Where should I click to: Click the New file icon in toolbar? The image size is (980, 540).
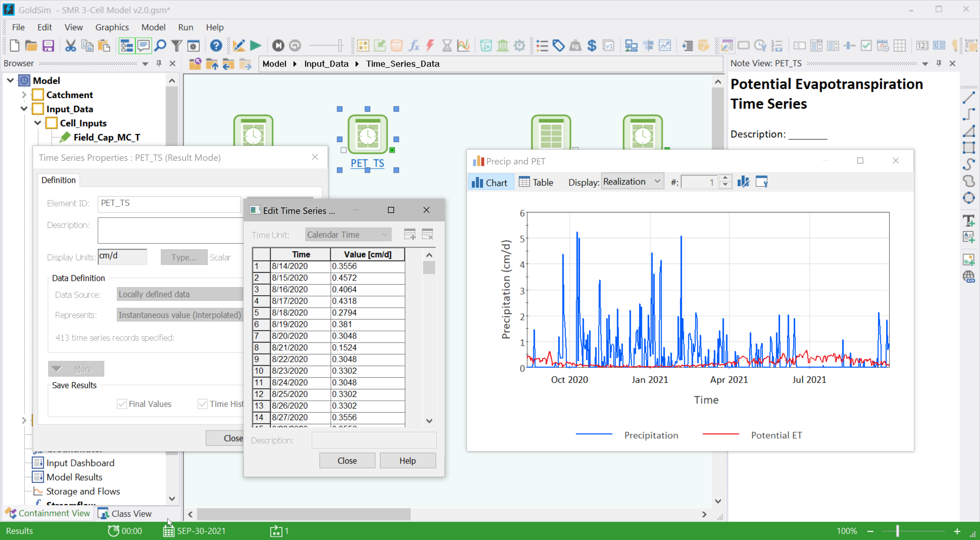[x=15, y=46]
